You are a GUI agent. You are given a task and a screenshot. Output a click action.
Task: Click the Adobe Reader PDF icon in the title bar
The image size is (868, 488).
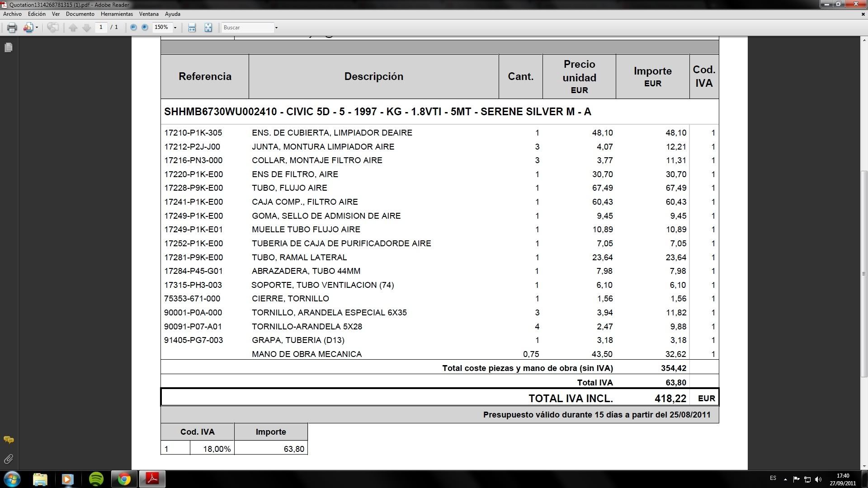(x=4, y=5)
